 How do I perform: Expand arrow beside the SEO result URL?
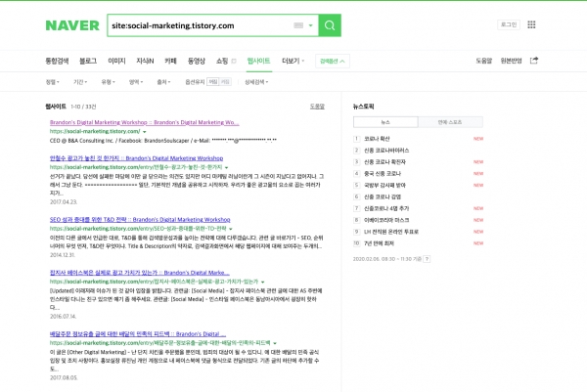point(231,229)
